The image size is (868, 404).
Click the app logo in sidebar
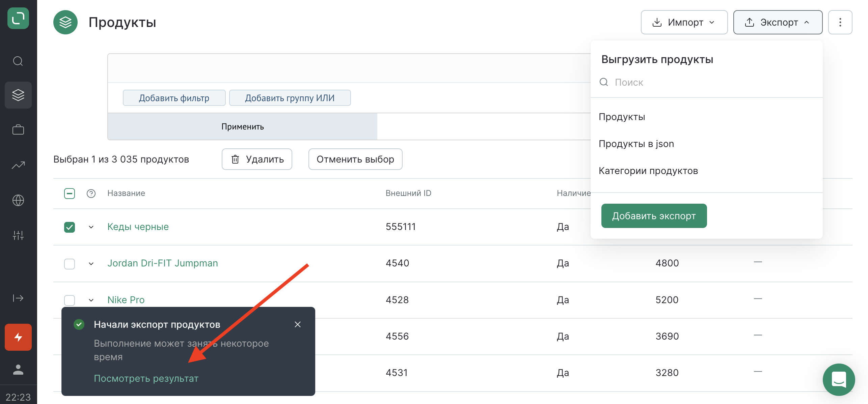[18, 18]
